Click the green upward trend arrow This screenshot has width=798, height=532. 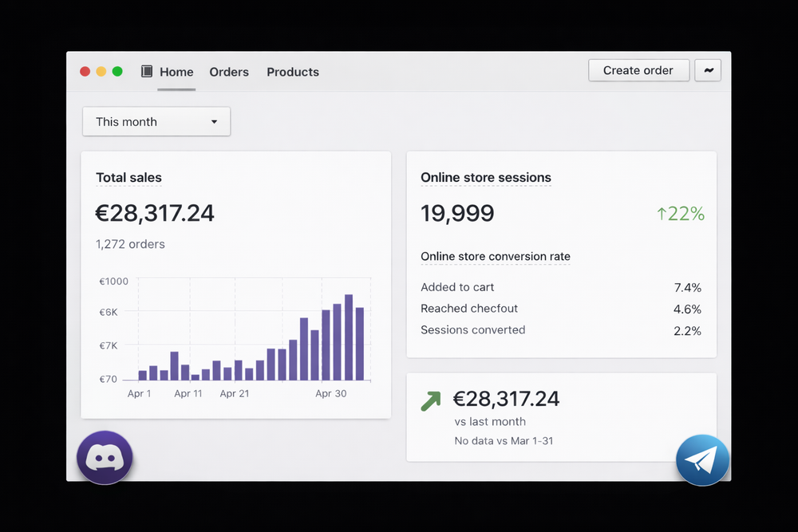pyautogui.click(x=431, y=400)
